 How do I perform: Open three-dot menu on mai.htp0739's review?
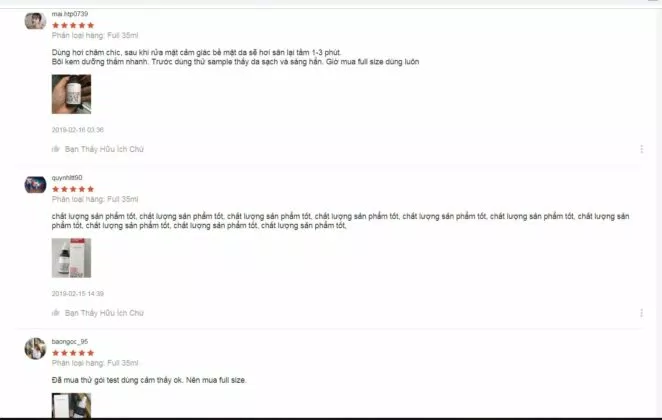click(x=641, y=149)
